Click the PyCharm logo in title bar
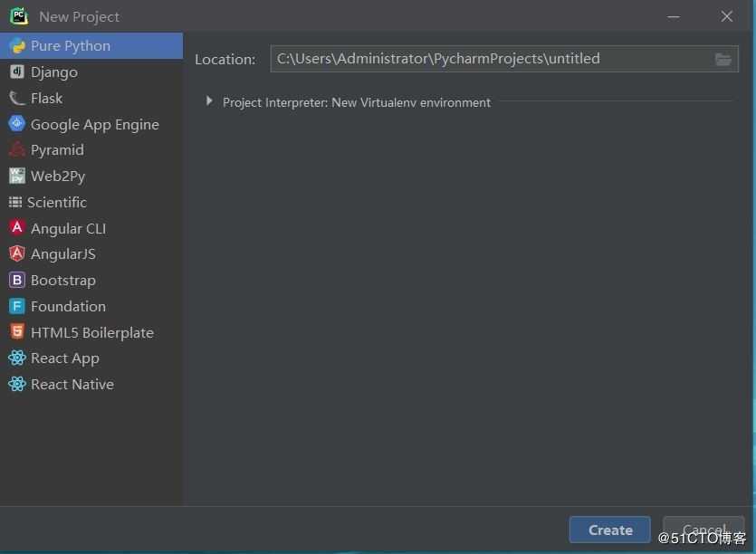756x554 pixels. click(19, 16)
